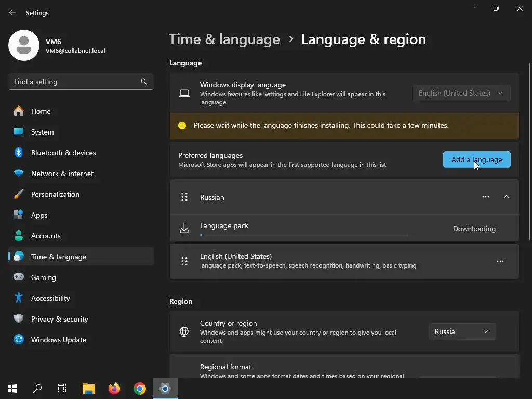
Task: Click the Preferred languages heading text
Action: click(210, 155)
